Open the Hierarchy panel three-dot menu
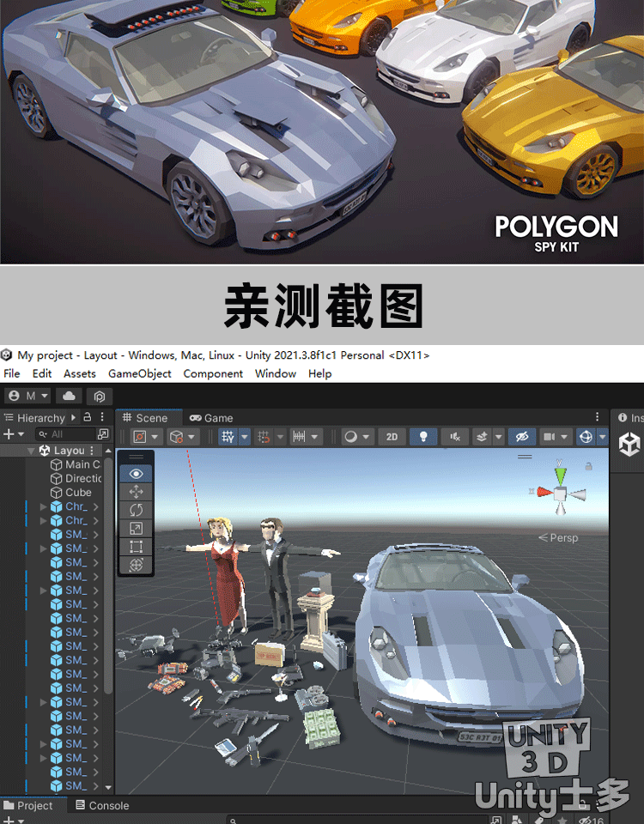 [x=102, y=417]
